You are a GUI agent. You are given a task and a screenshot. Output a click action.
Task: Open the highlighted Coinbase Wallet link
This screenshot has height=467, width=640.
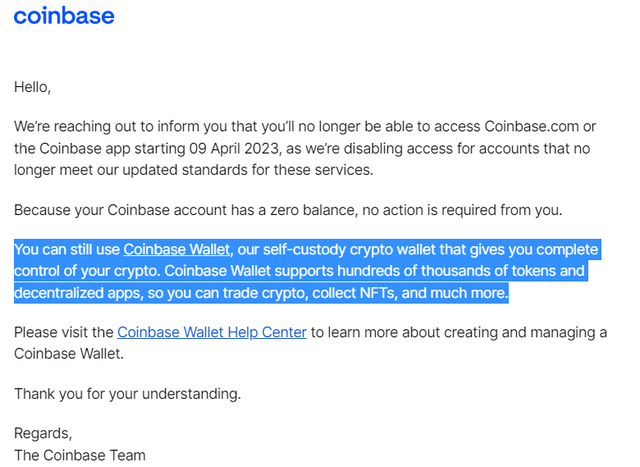coord(177,249)
